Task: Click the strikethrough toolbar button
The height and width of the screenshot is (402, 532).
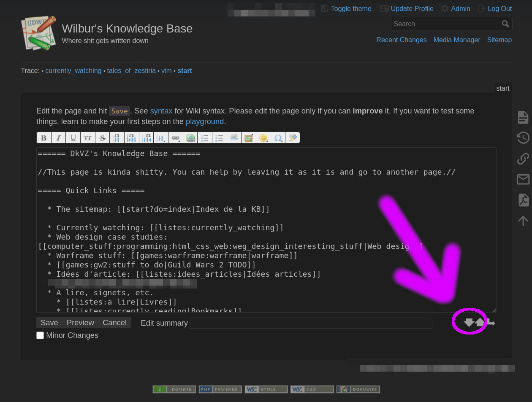Action: (x=102, y=138)
